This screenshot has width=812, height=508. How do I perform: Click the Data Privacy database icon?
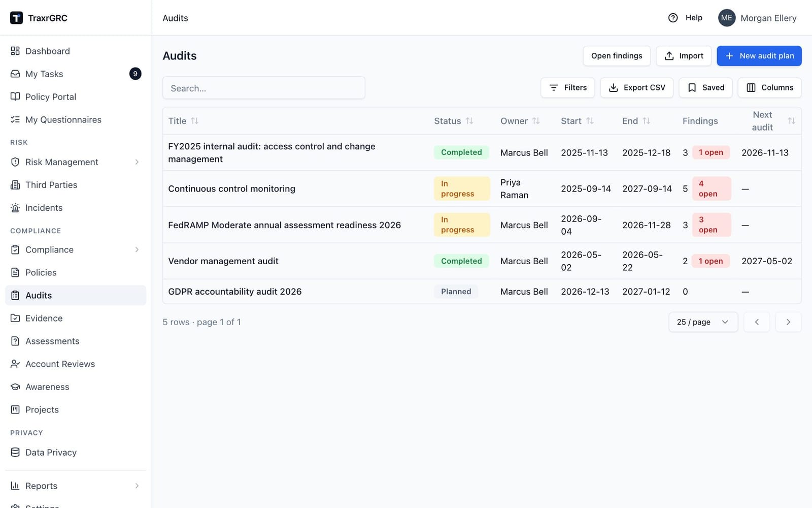point(15,452)
